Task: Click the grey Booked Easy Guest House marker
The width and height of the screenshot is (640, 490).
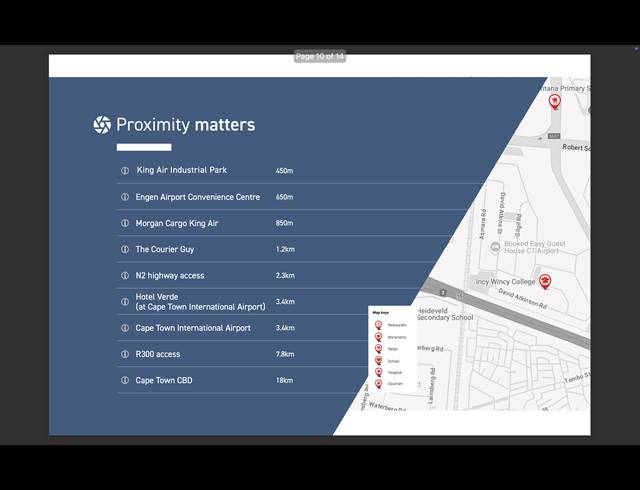Action: tap(495, 247)
